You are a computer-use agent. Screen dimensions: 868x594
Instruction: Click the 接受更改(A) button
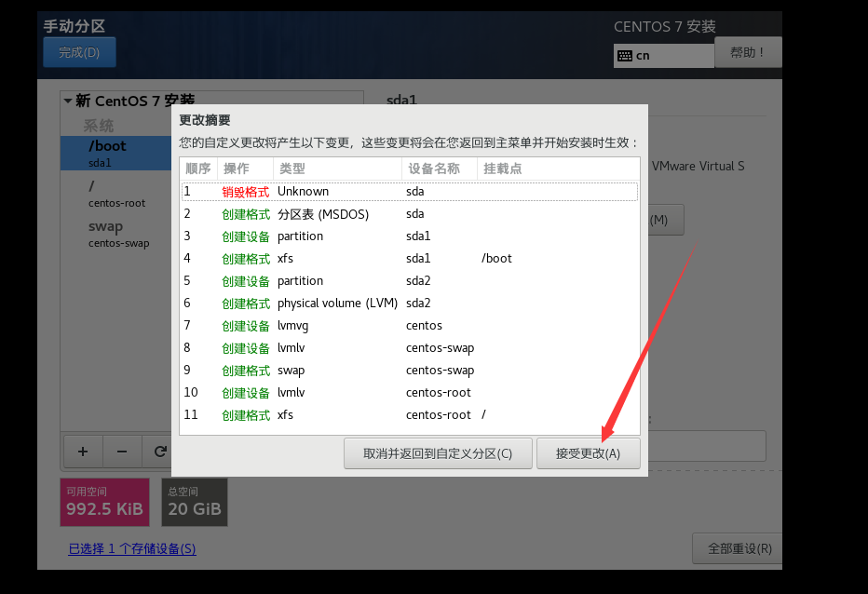click(589, 453)
